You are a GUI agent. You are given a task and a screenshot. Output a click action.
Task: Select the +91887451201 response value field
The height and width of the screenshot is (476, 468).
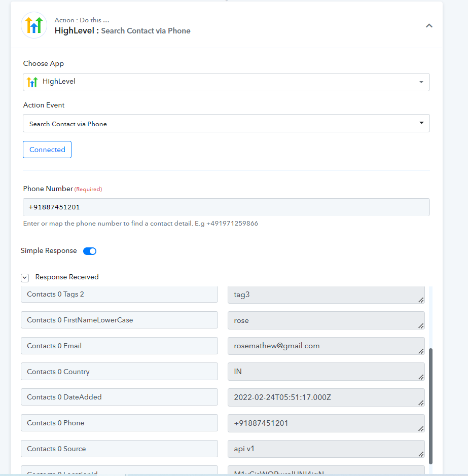326,423
